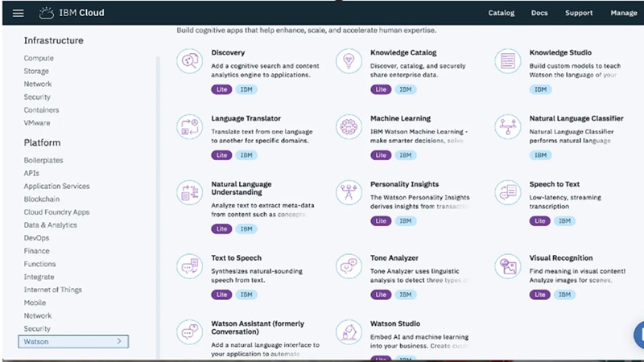Expand the Watson category chevron

coord(119,342)
